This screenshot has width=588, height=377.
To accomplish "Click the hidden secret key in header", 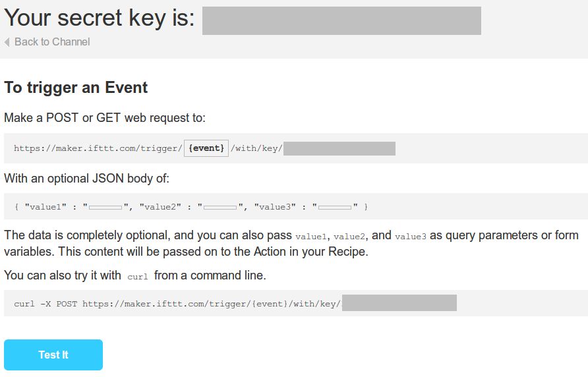I will pos(341,20).
